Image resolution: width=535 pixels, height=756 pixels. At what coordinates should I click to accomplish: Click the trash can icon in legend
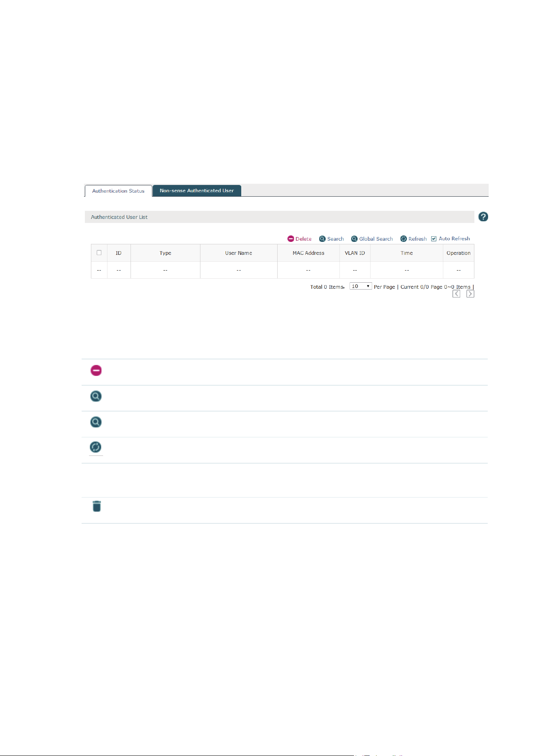click(x=97, y=506)
